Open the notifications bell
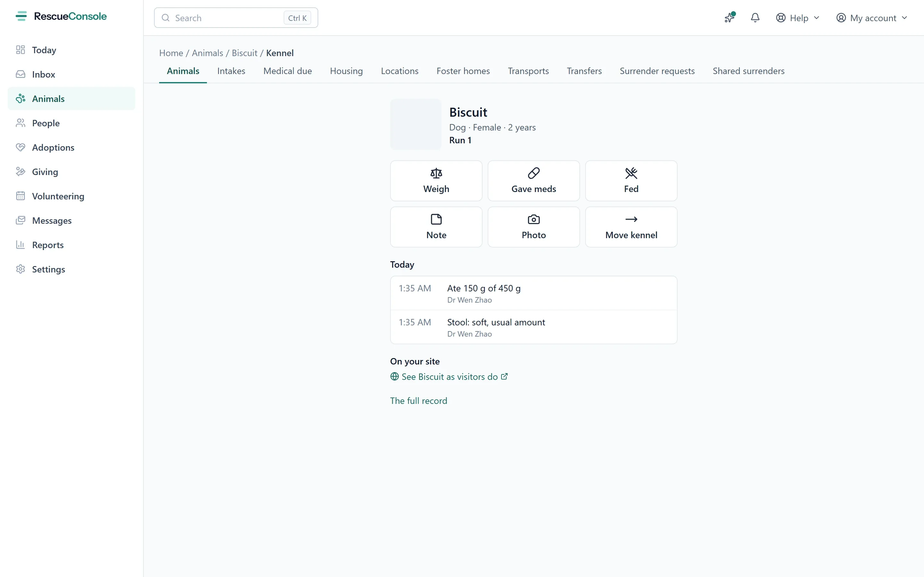 pyautogui.click(x=755, y=18)
